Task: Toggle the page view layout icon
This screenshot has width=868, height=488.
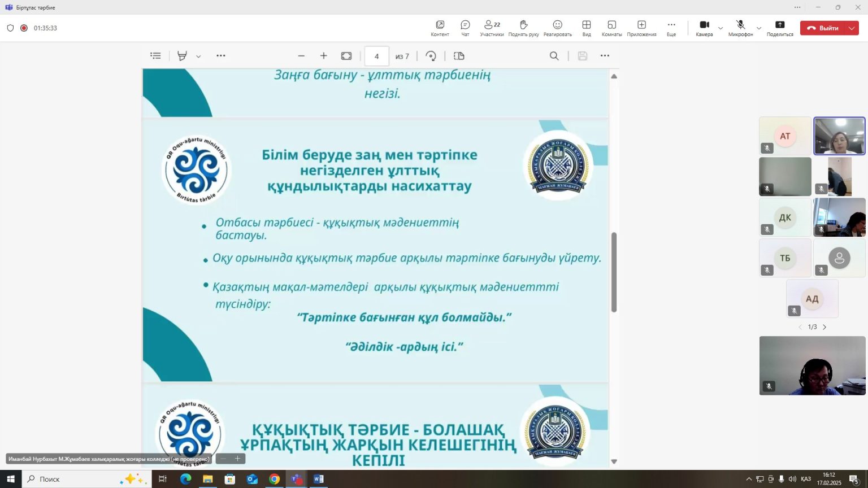Action: tap(459, 56)
